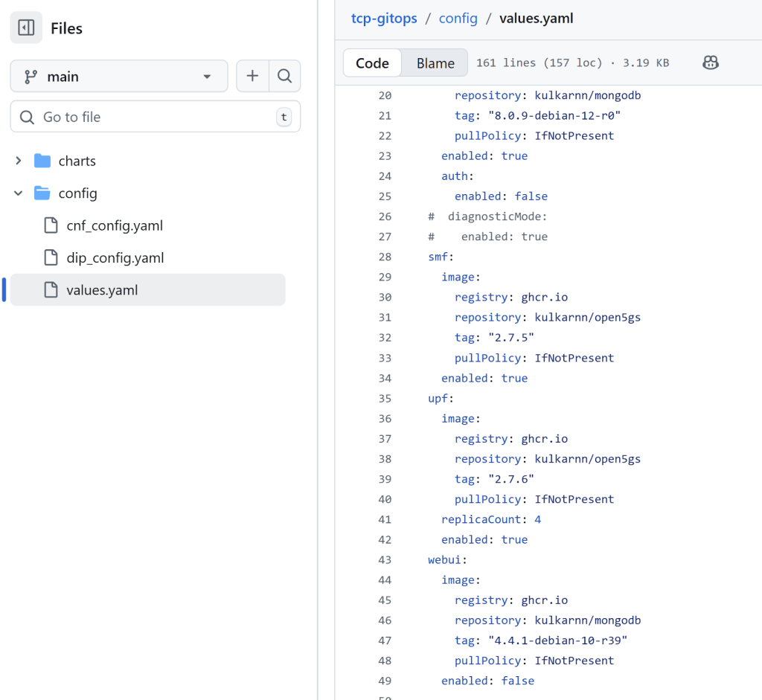The image size is (762, 700).
Task: Navigate to config breadcrumb link
Action: (458, 18)
